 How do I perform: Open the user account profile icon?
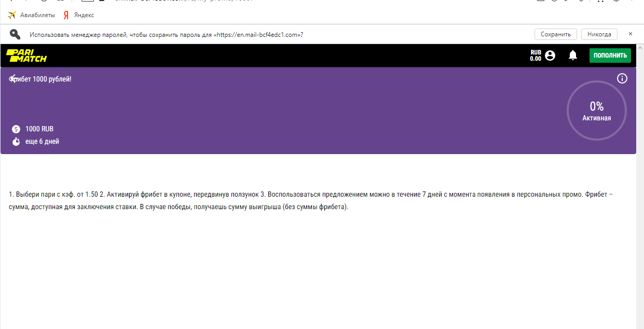pos(550,55)
